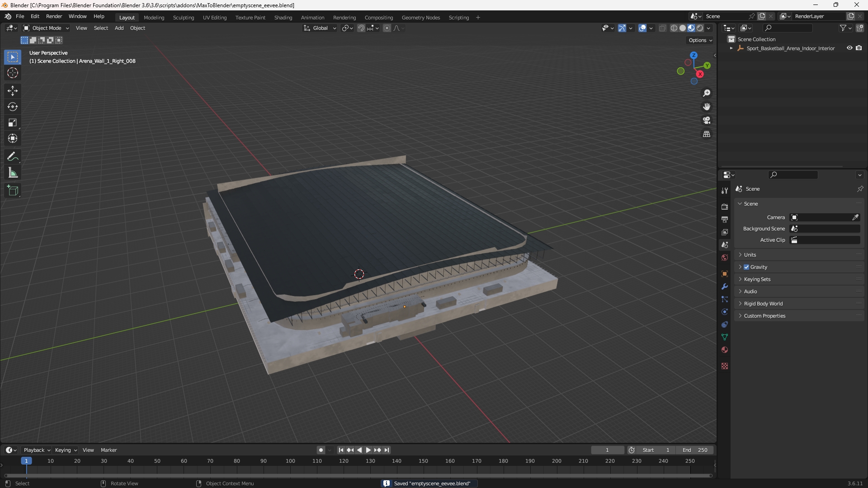This screenshot has height=488, width=868.
Task: Open the Render properties tab
Action: (x=725, y=207)
